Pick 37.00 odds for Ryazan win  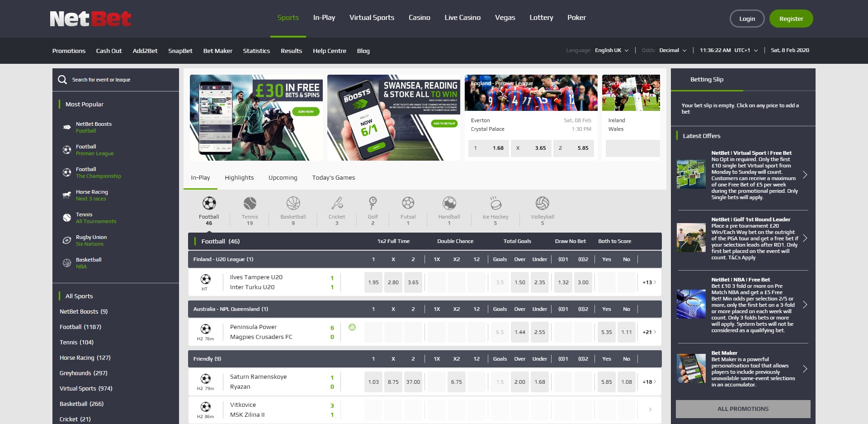coord(413,381)
